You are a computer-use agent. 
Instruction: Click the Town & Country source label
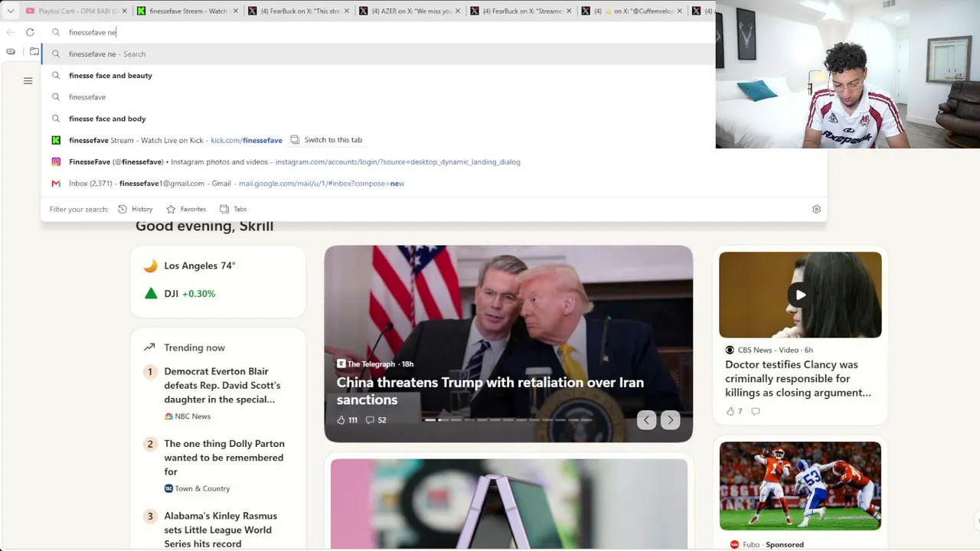(x=197, y=488)
